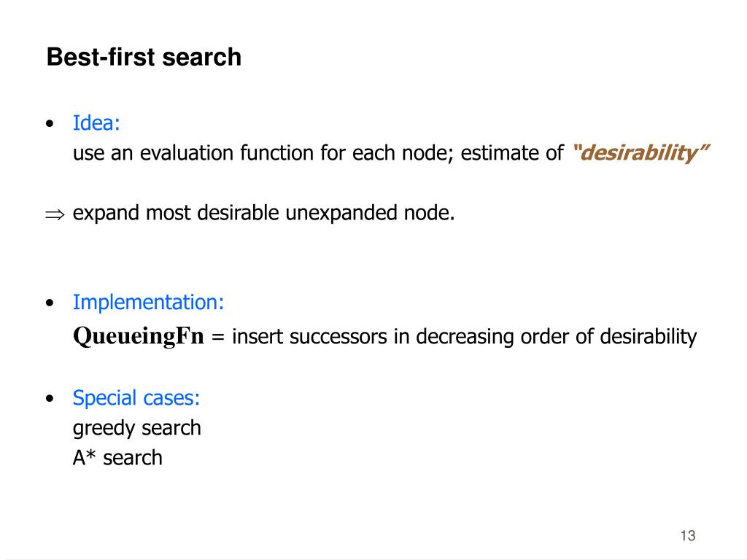The height and width of the screenshot is (560, 747).
Task: Click the 'greedy search' line
Action: pos(136,428)
